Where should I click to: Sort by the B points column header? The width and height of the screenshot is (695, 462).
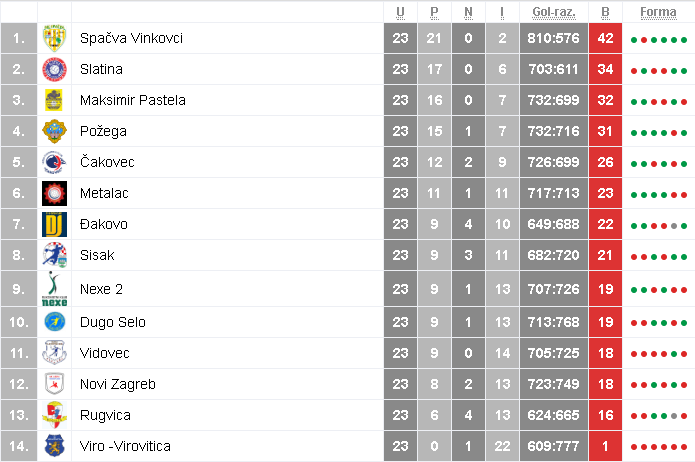pyautogui.click(x=605, y=13)
